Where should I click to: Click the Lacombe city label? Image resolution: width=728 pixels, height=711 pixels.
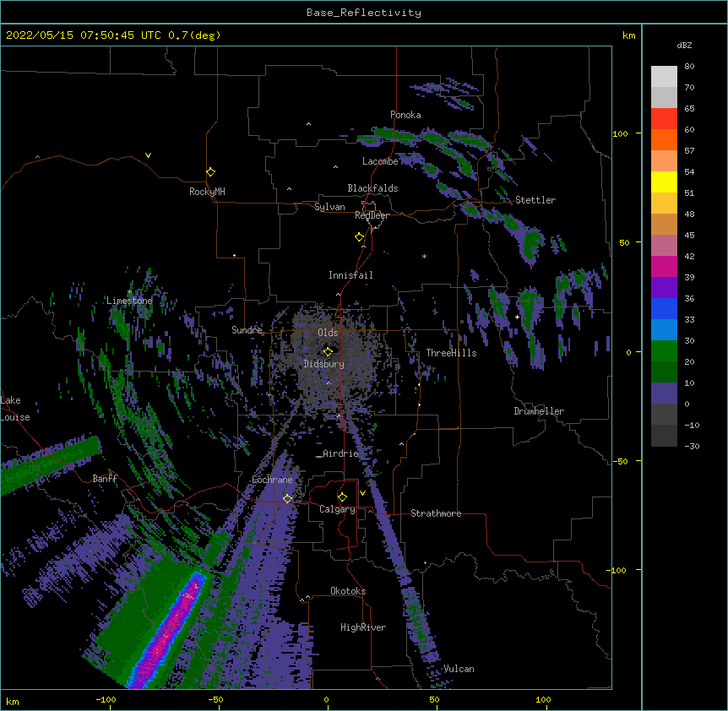(380, 161)
